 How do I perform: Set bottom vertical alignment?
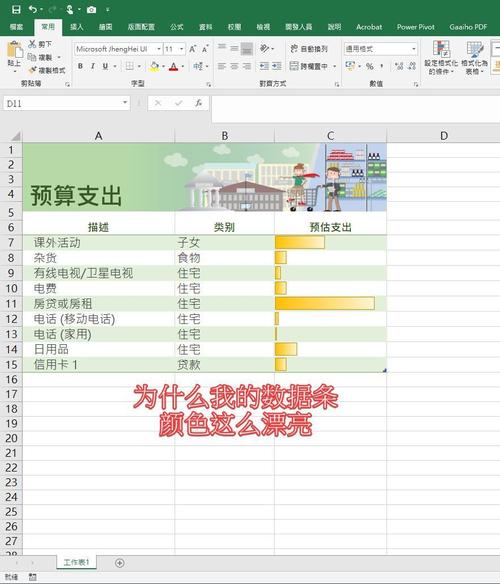coord(247,49)
